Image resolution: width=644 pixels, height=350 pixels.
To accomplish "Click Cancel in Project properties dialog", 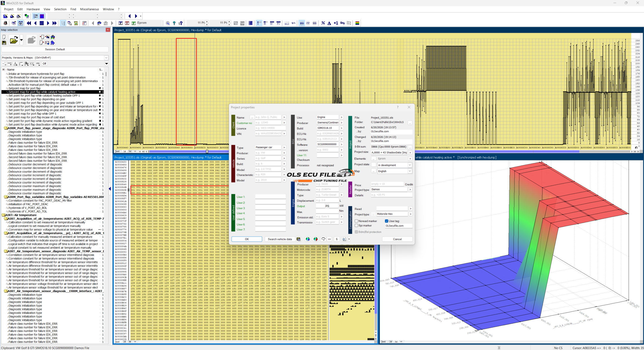I will click(397, 239).
